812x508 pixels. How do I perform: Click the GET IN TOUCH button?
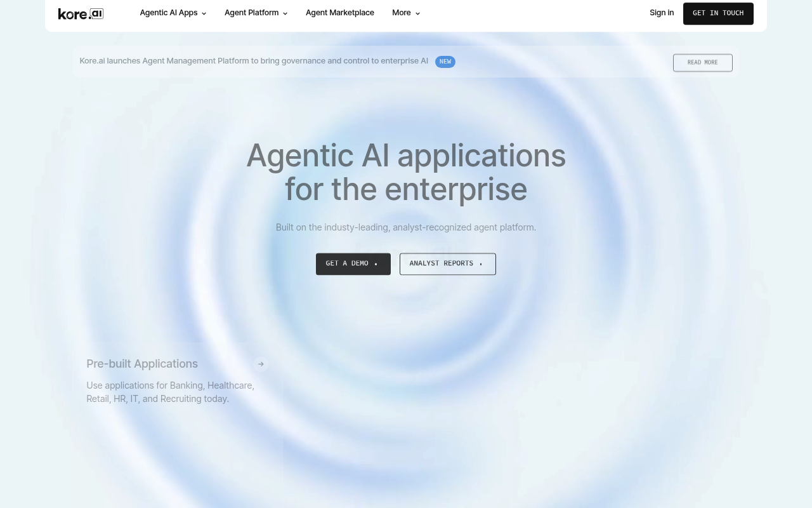(x=718, y=13)
